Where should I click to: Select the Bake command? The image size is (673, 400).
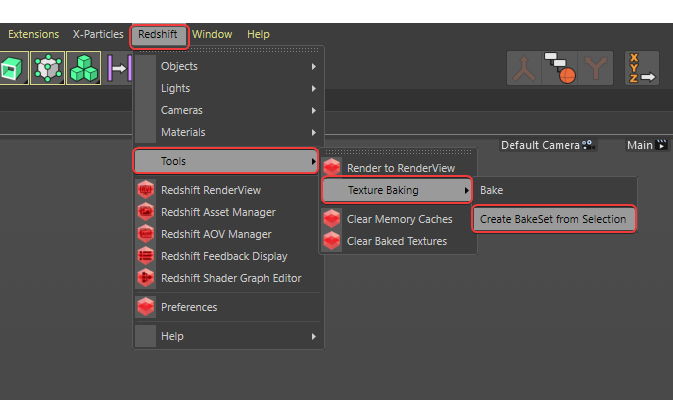[555, 190]
